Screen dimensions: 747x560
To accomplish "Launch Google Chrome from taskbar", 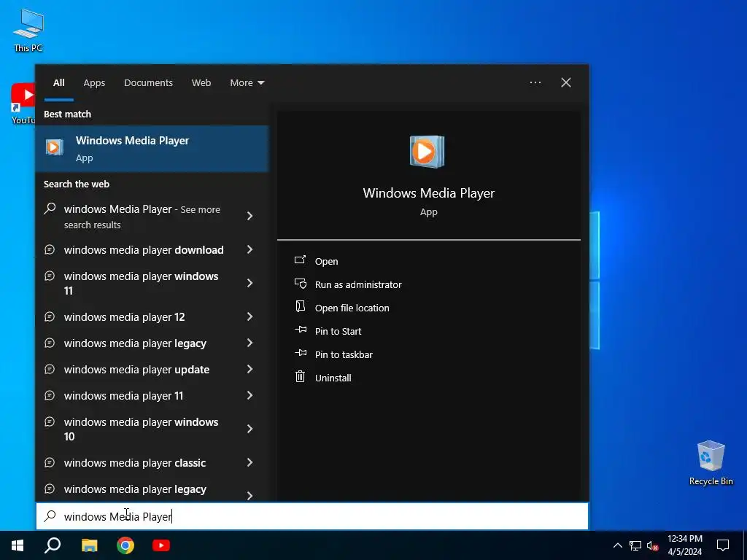I will point(125,545).
